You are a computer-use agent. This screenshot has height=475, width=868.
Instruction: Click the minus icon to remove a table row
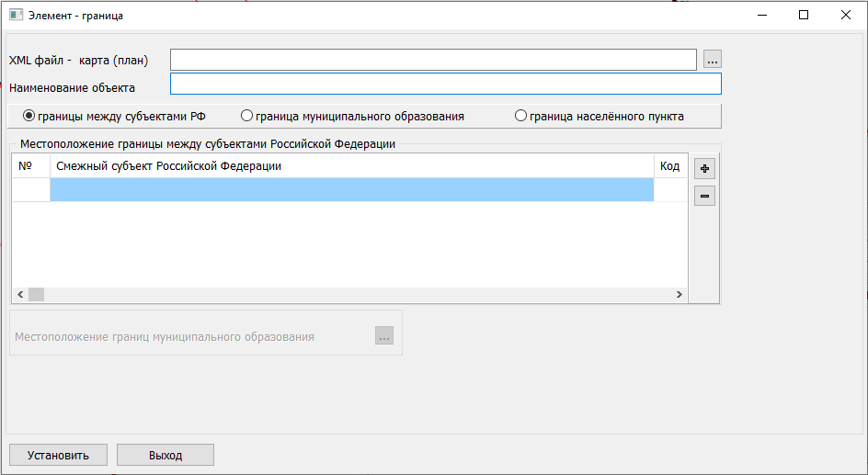click(704, 196)
